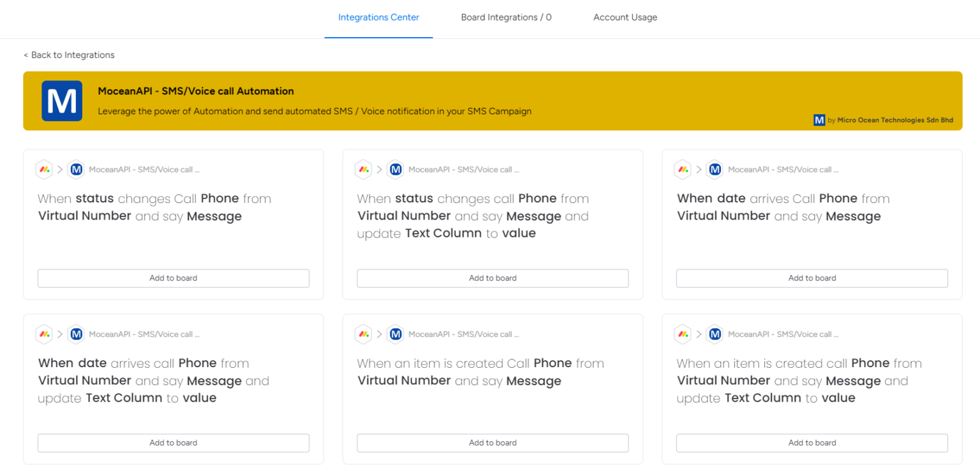Expand the chevron in the first recipe card
This screenshot has width=980, height=475.
pos(59,169)
